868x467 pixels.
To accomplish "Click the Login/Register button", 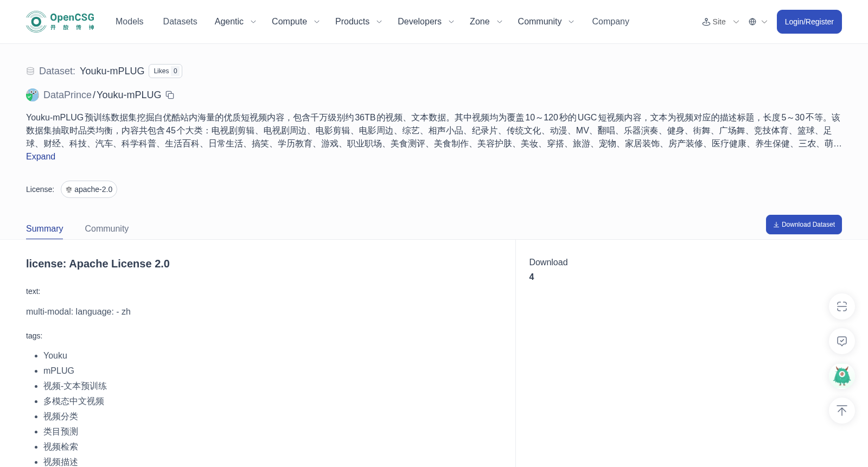I will [x=809, y=22].
